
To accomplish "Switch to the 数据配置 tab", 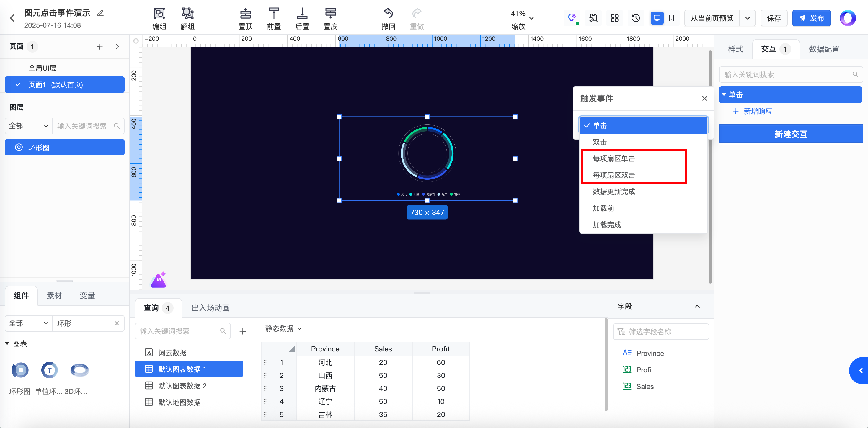I will coord(824,49).
